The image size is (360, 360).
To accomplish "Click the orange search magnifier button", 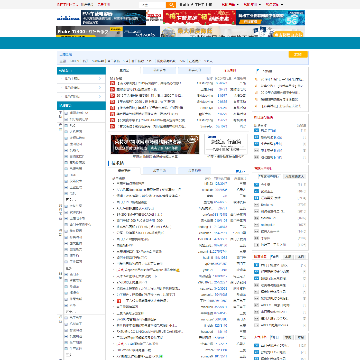I will click(171, 5).
